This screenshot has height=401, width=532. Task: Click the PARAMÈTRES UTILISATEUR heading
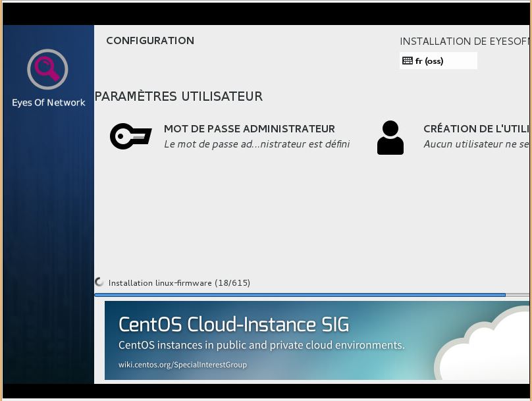pyautogui.click(x=179, y=96)
